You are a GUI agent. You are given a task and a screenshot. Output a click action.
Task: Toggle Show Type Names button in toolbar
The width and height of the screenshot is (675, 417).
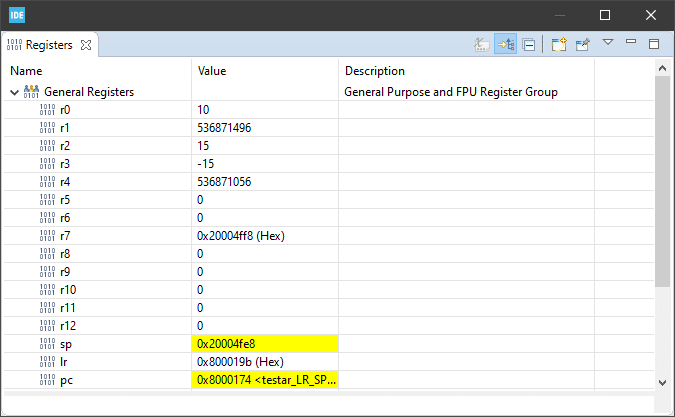pyautogui.click(x=481, y=44)
